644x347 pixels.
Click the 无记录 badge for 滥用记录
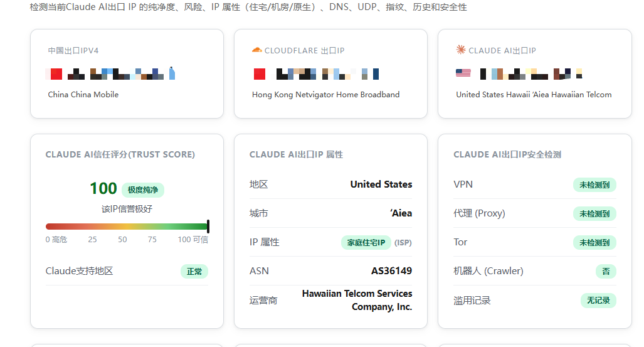(x=598, y=301)
